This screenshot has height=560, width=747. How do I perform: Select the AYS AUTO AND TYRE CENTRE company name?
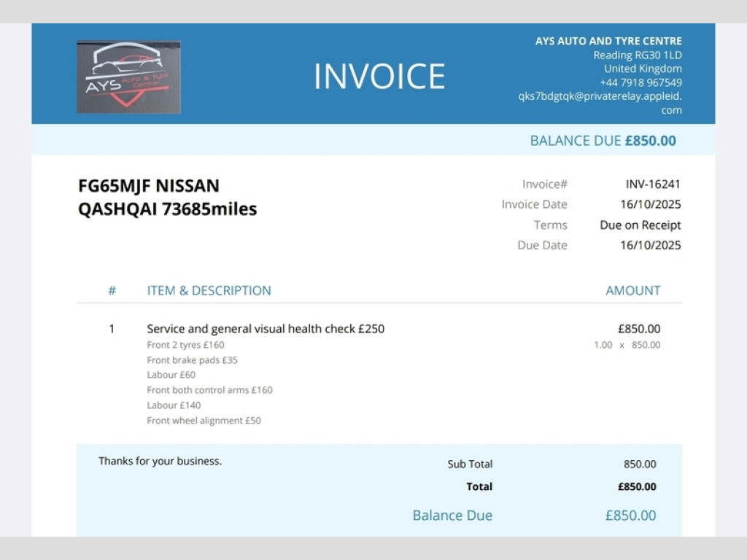[x=608, y=41]
